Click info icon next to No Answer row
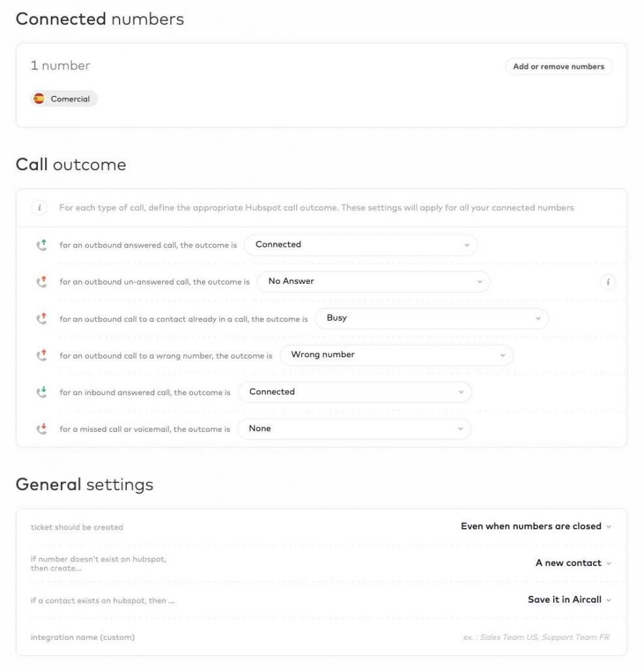 pyautogui.click(x=608, y=281)
